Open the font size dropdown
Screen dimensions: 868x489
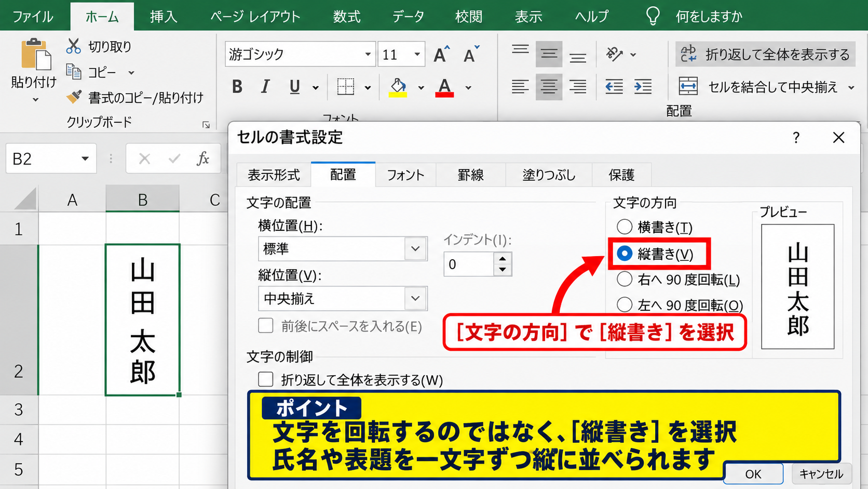417,54
